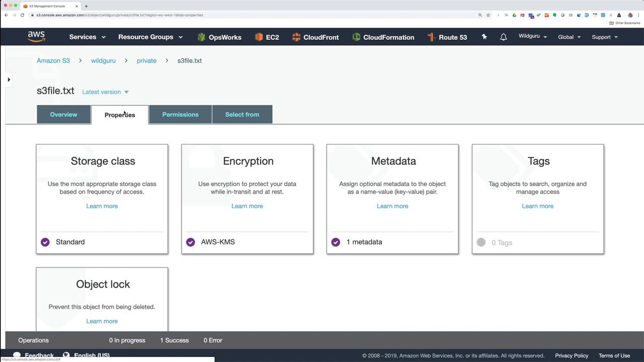Open the Global region dropdown
Image resolution: width=644 pixels, height=362 pixels.
click(x=569, y=37)
